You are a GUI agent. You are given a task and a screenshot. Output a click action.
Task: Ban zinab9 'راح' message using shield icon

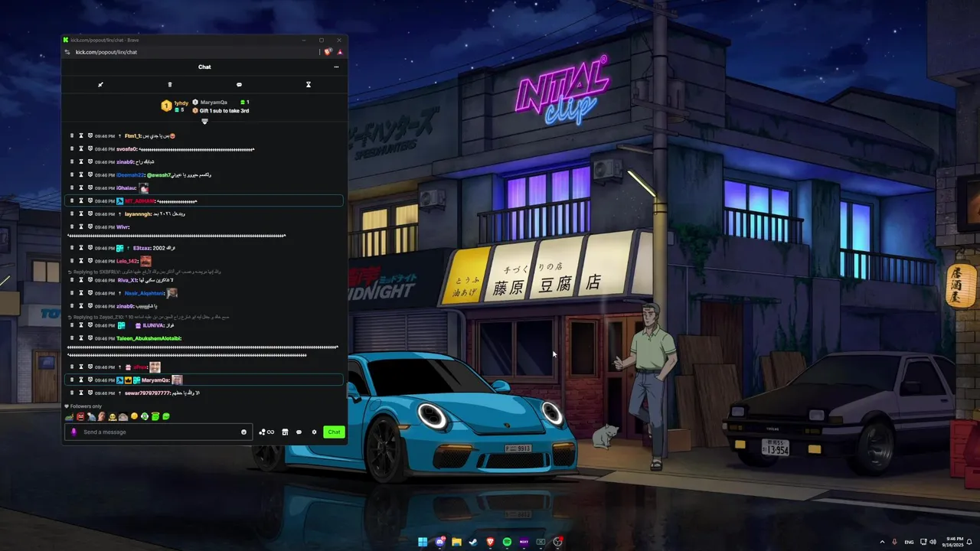[x=90, y=162]
